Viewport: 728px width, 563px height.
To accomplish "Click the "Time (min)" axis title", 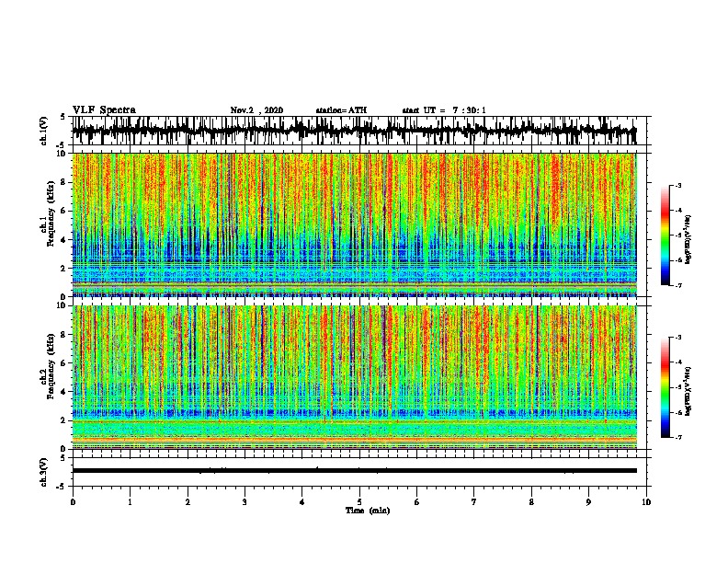I will pyautogui.click(x=368, y=511).
